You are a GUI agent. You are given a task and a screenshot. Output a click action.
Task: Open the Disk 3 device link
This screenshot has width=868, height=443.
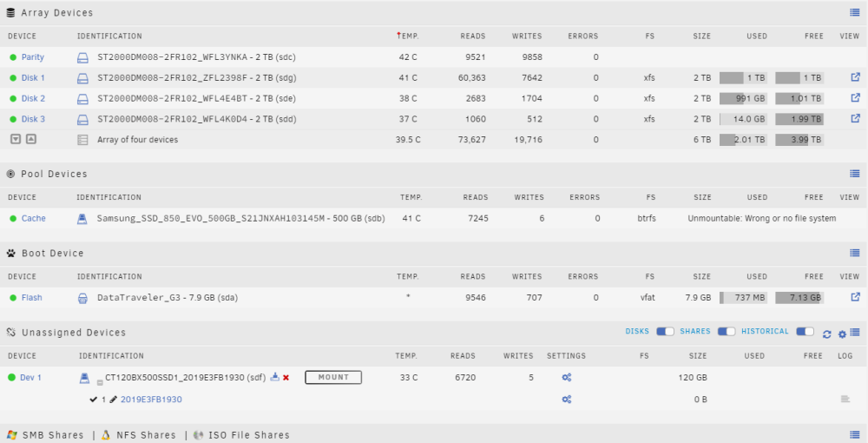[33, 119]
